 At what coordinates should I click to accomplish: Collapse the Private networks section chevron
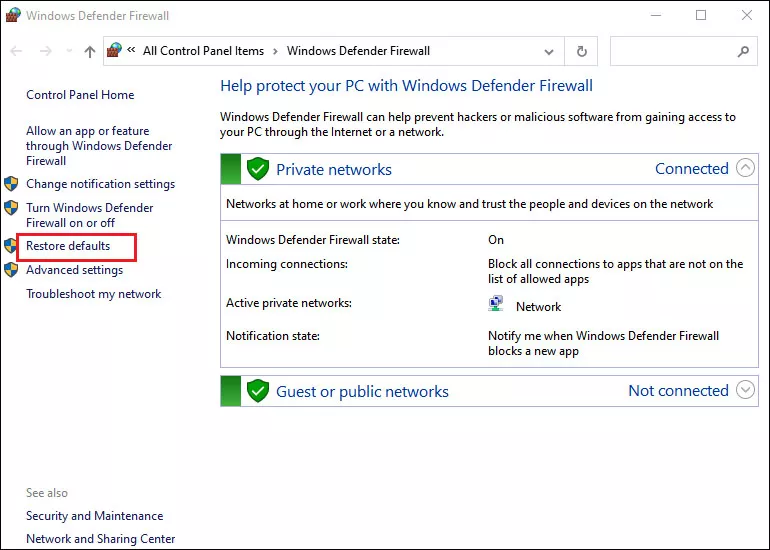[745, 168]
